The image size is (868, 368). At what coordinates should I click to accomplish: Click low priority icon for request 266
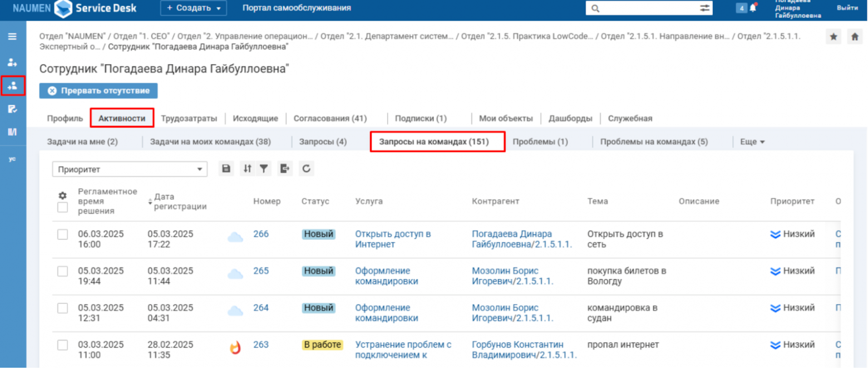(x=776, y=234)
